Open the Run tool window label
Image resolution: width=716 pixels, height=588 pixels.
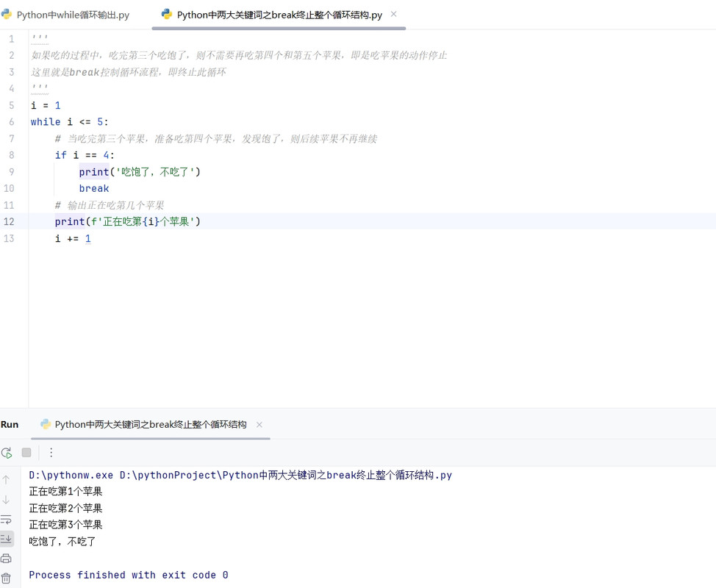coord(10,425)
